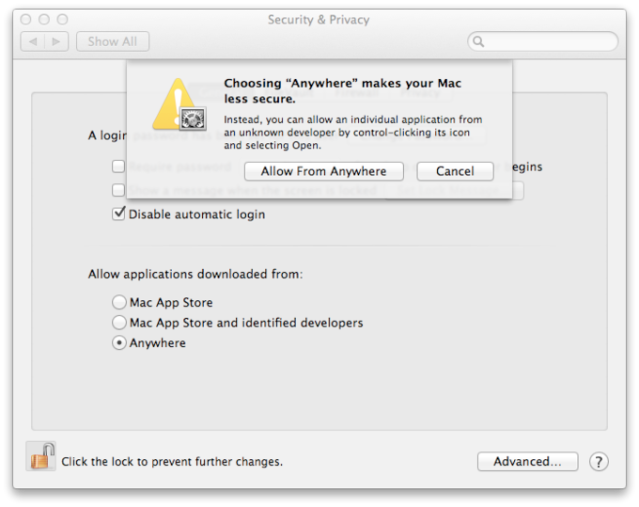This screenshot has height=507, width=639.
Task: Click the yellow warning triangle icon
Action: (x=176, y=104)
